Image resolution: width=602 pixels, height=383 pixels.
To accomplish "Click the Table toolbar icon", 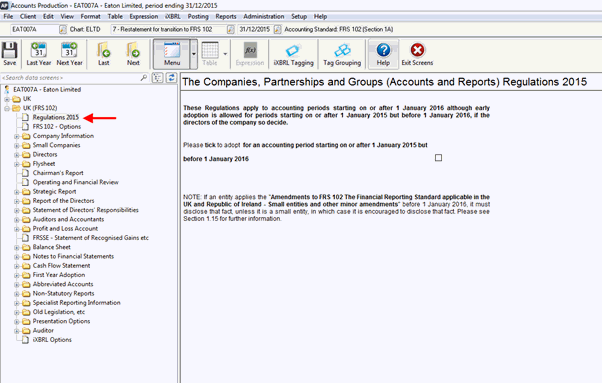I will 210,54.
